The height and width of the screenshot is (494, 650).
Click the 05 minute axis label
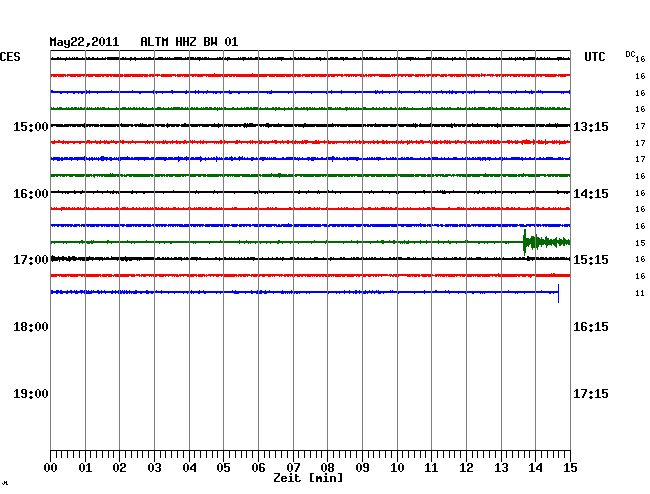pyautogui.click(x=223, y=468)
